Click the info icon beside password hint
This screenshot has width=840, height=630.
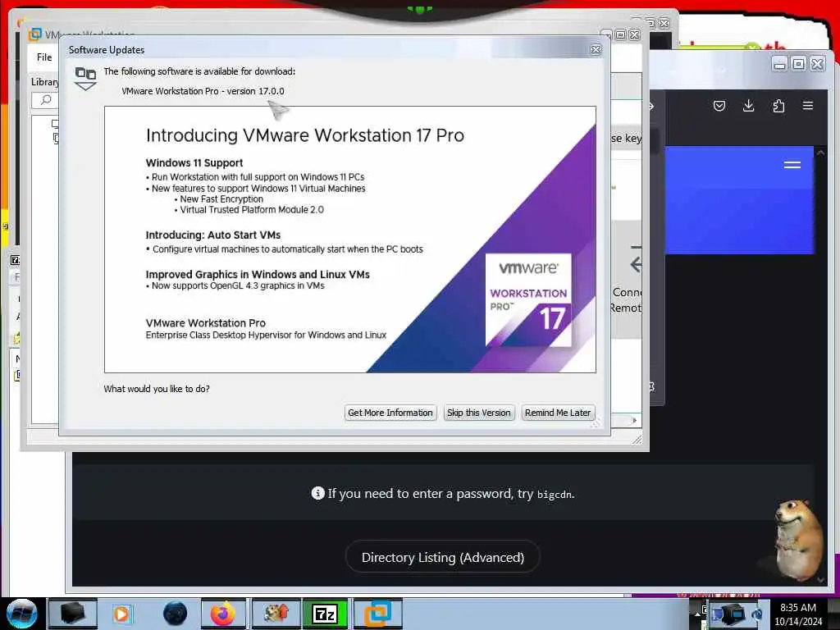pyautogui.click(x=317, y=493)
